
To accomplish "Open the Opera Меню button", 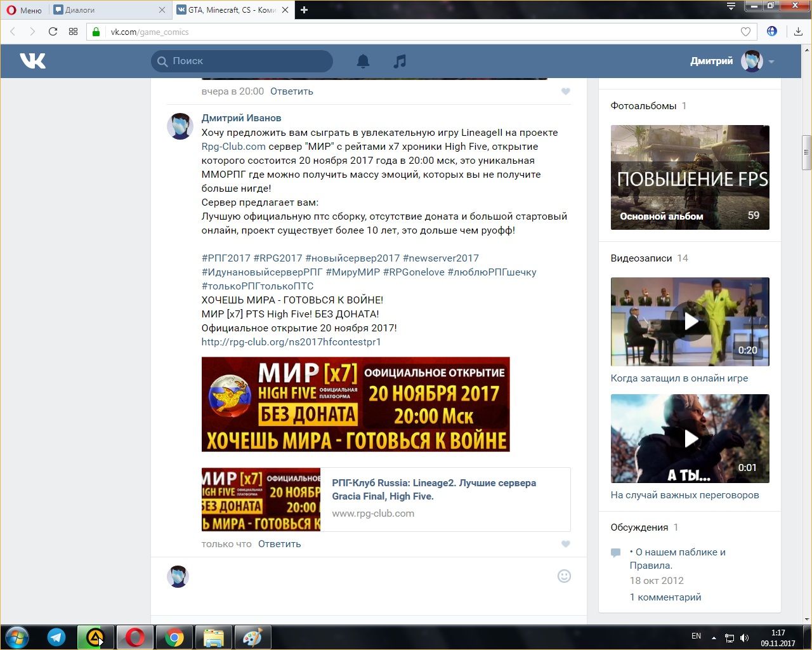I will 24,10.
